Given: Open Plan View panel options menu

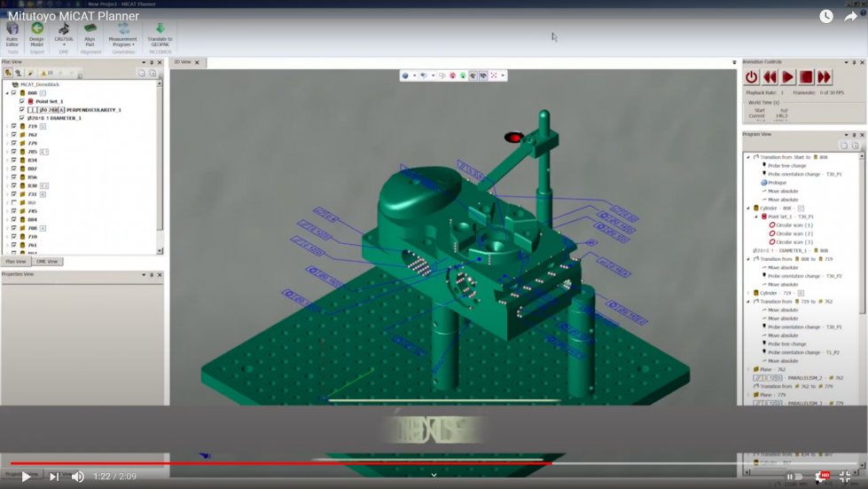Looking at the screenshot, I should coord(144,63).
